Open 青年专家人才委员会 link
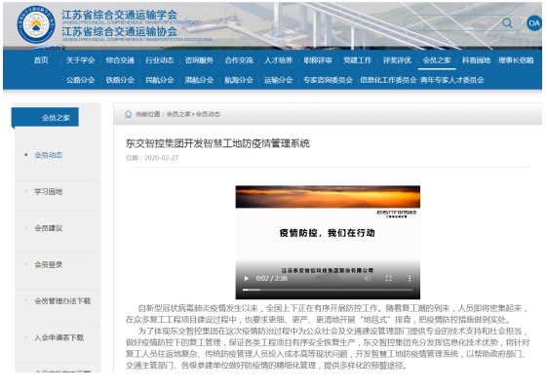Screen dimensions: 548x392 point(451,80)
